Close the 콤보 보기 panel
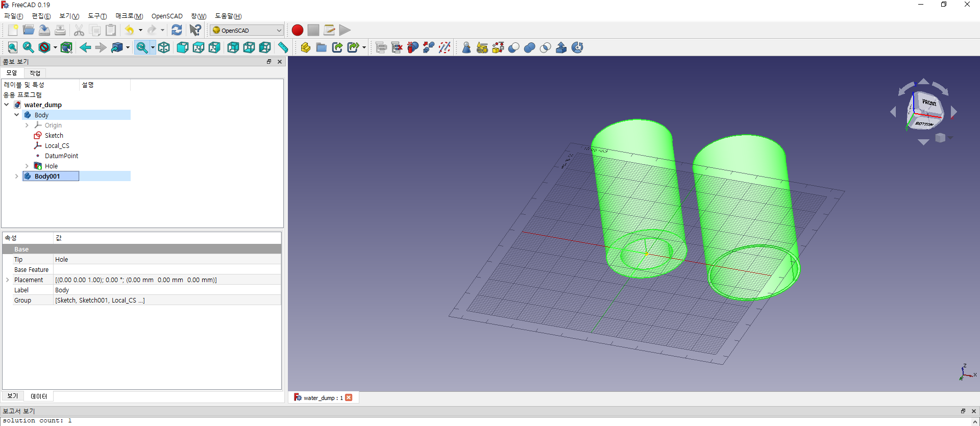Viewport: 980px width, 426px height. tap(280, 62)
